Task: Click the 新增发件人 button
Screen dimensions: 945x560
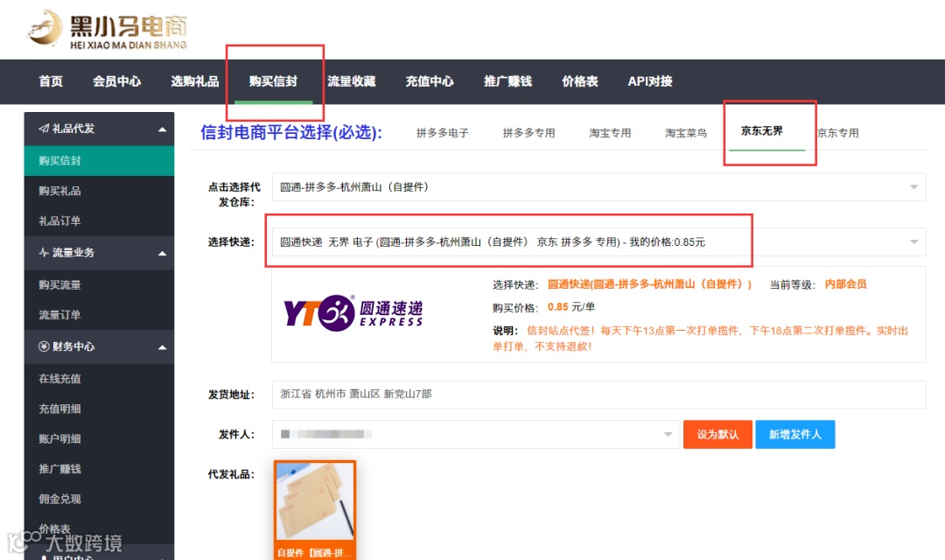Action: click(795, 435)
